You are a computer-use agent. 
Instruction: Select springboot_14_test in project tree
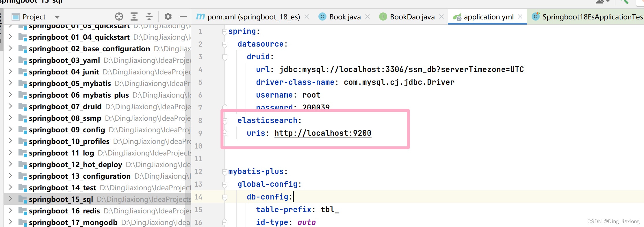click(x=62, y=188)
